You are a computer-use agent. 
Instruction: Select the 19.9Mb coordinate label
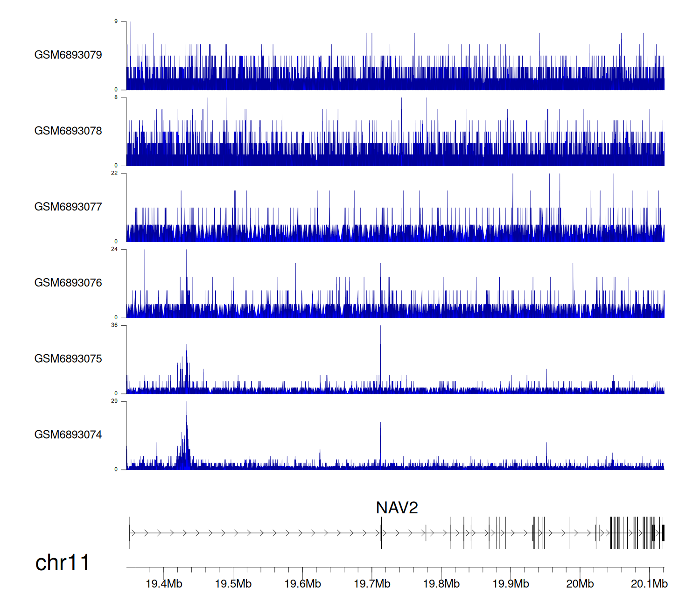[511, 584]
